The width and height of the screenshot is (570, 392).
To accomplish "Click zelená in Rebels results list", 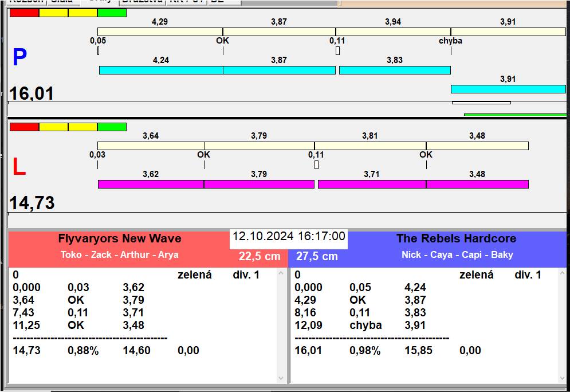I will click(476, 275).
